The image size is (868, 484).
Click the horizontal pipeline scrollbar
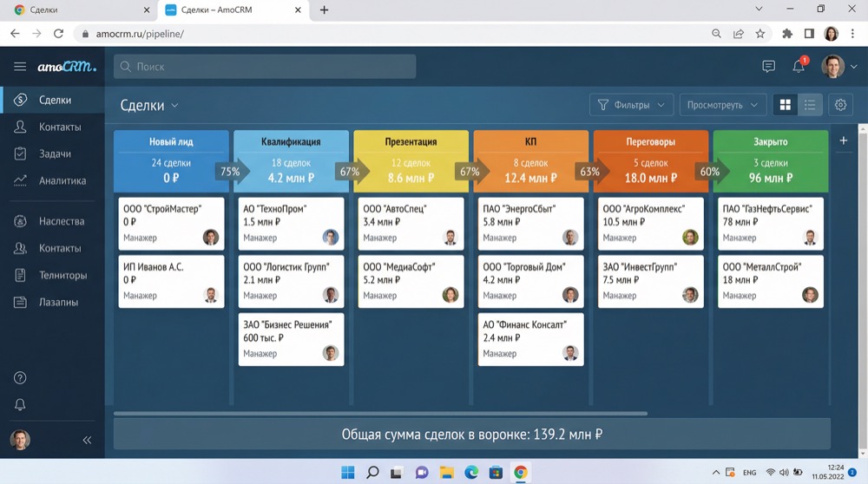(380, 414)
